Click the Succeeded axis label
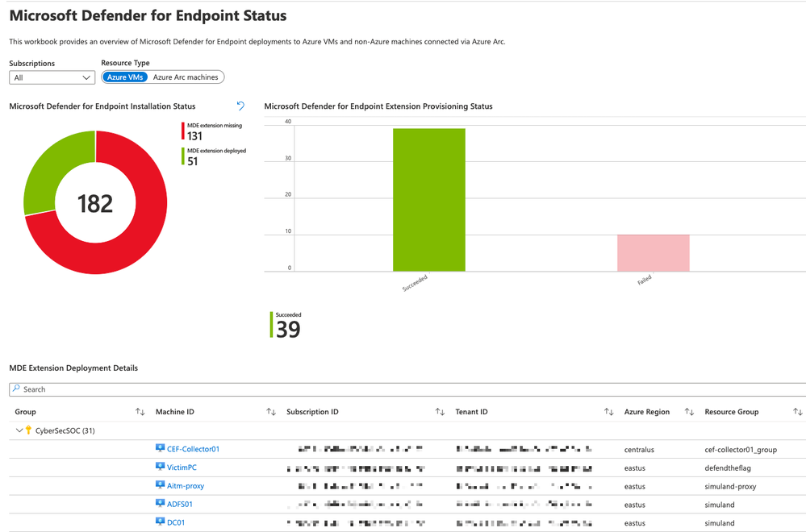This screenshot has height=532, width=806. 415,283
